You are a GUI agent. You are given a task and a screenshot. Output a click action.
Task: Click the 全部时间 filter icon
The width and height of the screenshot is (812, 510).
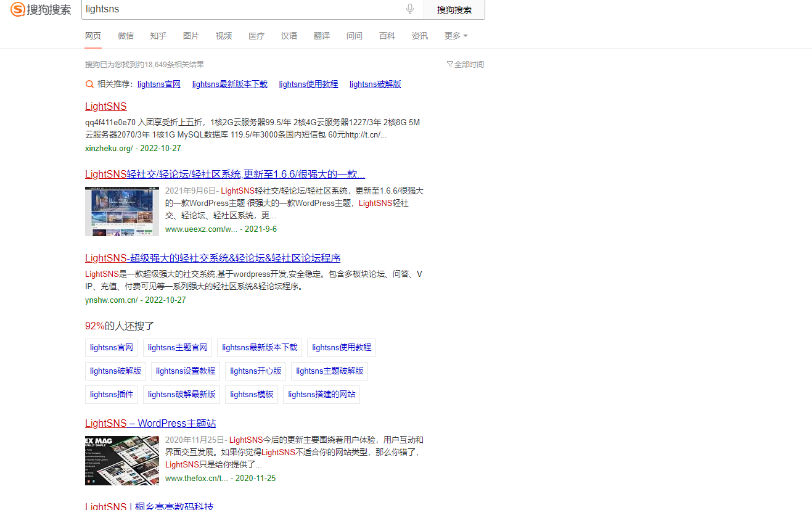pyautogui.click(x=449, y=64)
